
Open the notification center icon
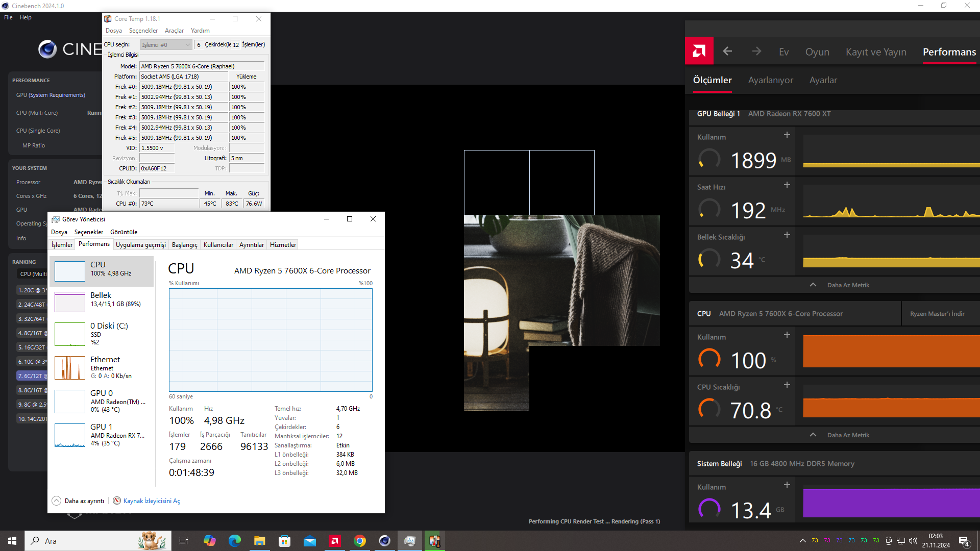click(x=964, y=541)
